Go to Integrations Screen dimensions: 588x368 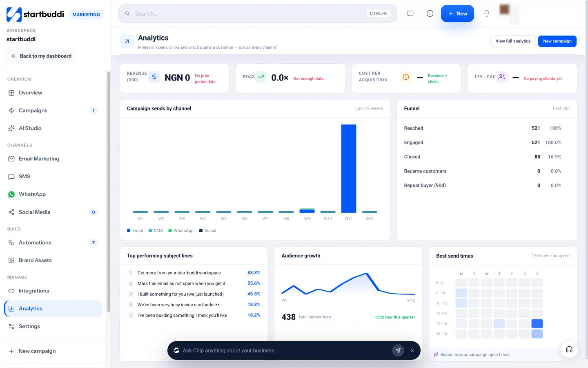(x=53, y=291)
